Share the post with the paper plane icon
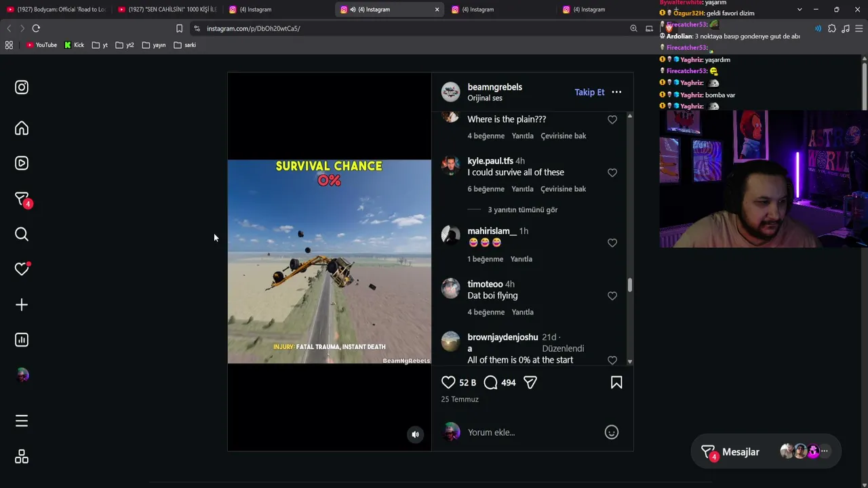868x488 pixels. 530,382
